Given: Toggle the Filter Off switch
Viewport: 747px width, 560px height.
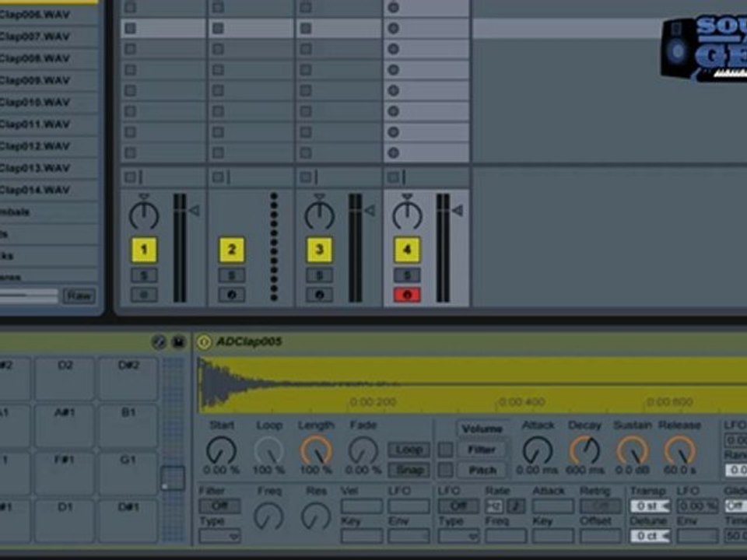Looking at the screenshot, I should [219, 506].
